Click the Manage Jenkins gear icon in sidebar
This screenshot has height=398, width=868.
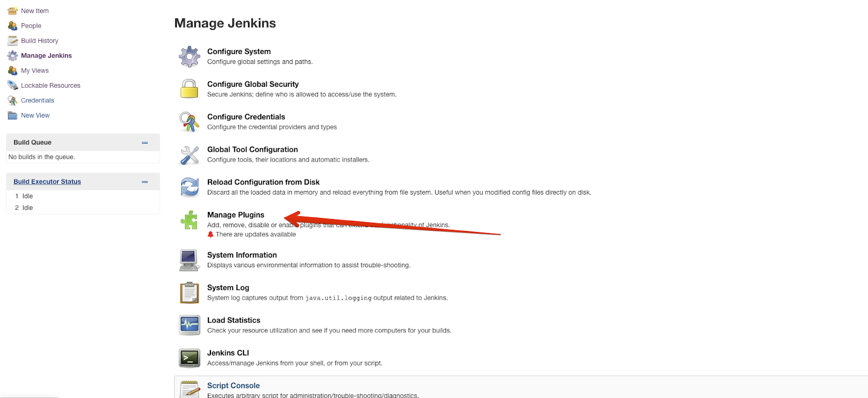point(12,55)
